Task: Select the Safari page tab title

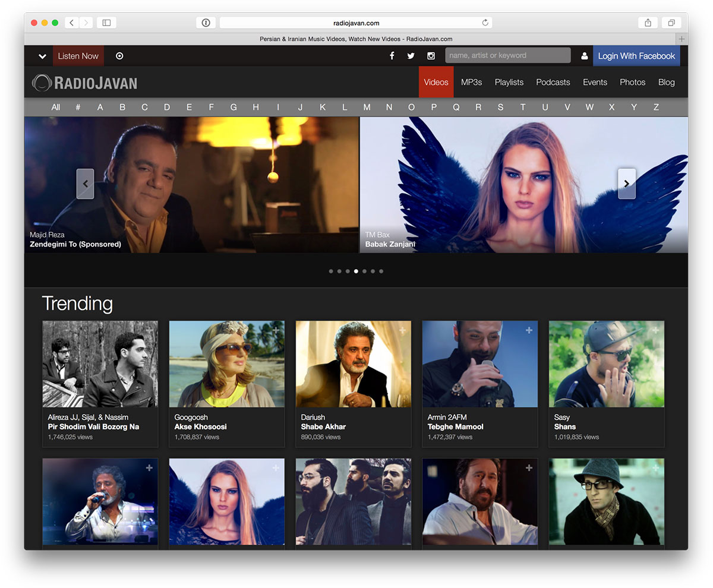Action: [356, 39]
